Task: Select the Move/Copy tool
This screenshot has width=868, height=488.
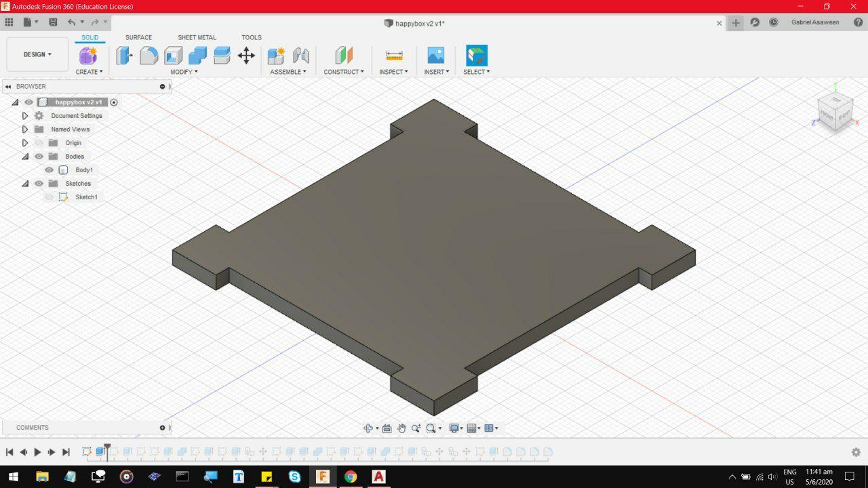Action: pos(246,56)
